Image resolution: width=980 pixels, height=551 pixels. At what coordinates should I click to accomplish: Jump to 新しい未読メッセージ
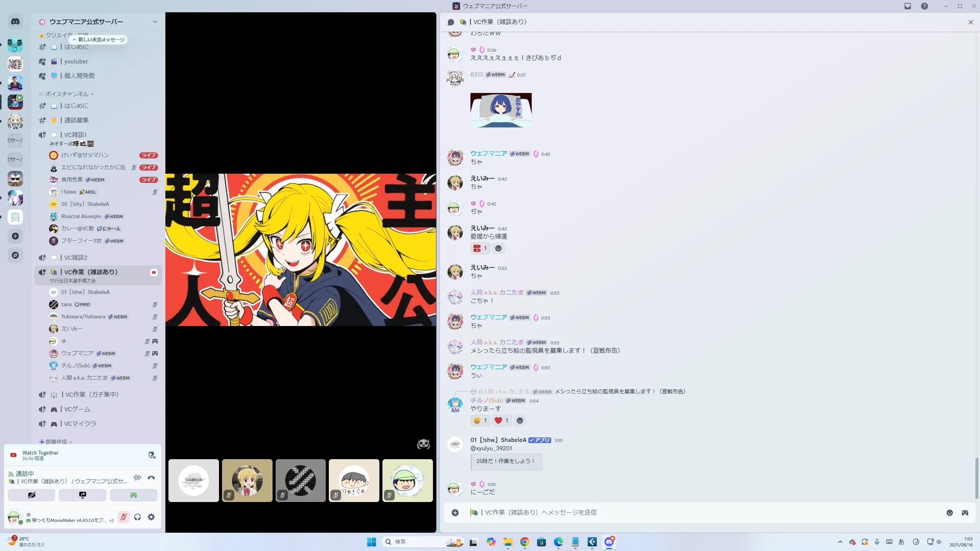(x=98, y=39)
